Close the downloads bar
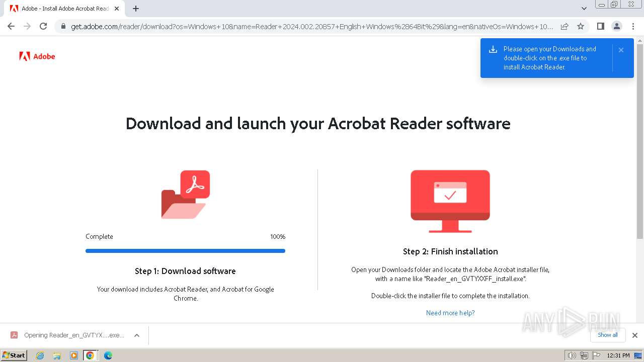This screenshot has width=644, height=362. (x=635, y=335)
